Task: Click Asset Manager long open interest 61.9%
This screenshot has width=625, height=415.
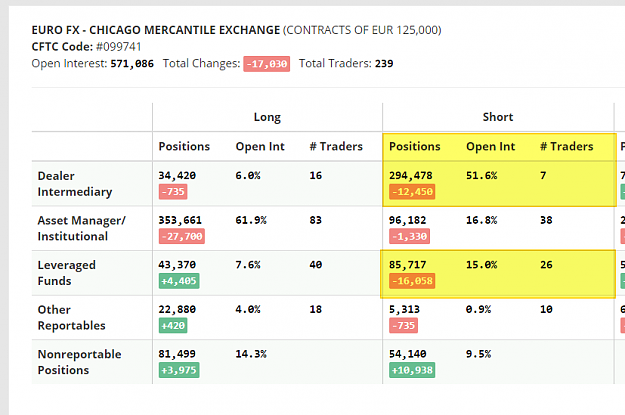Action: coord(251,220)
